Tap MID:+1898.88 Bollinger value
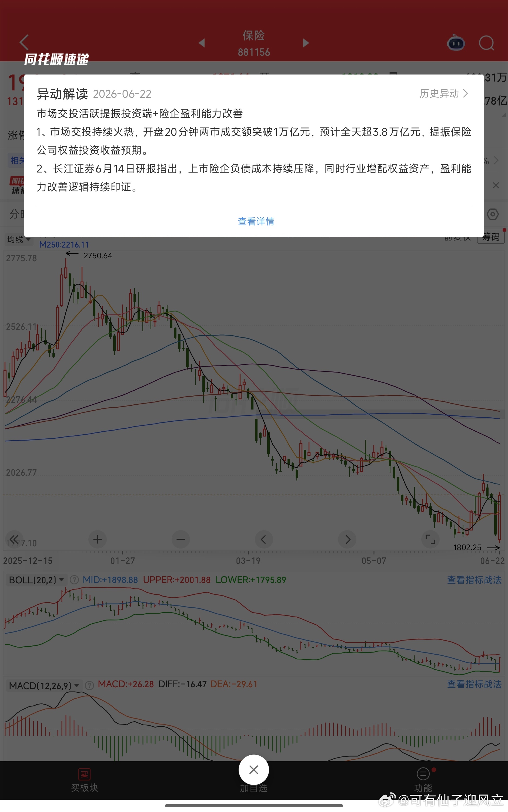The height and width of the screenshot is (812, 508). pos(110,580)
